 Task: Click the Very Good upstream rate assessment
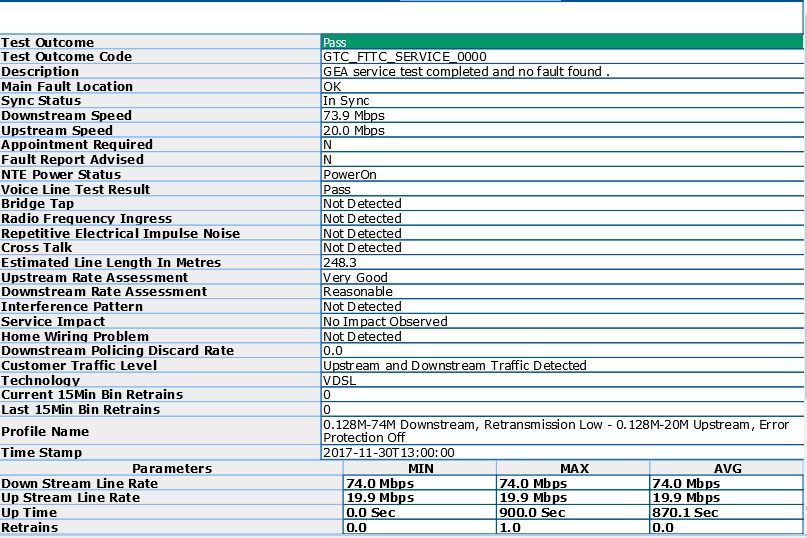pos(355,278)
